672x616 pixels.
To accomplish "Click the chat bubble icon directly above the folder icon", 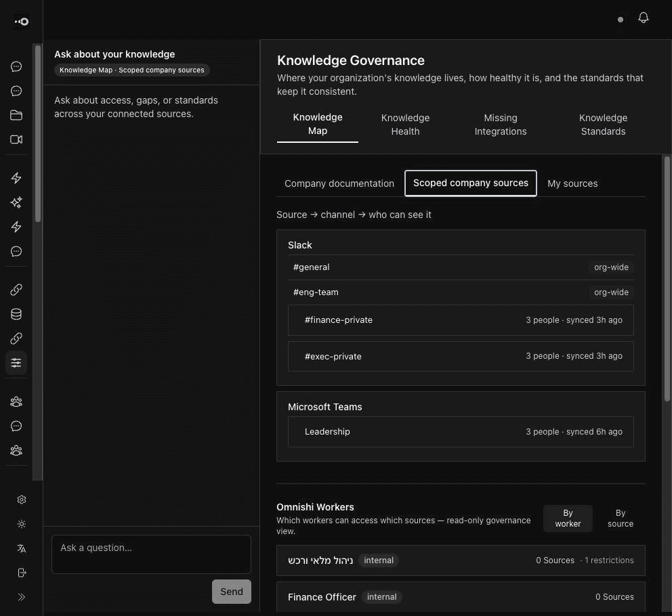I will (16, 91).
